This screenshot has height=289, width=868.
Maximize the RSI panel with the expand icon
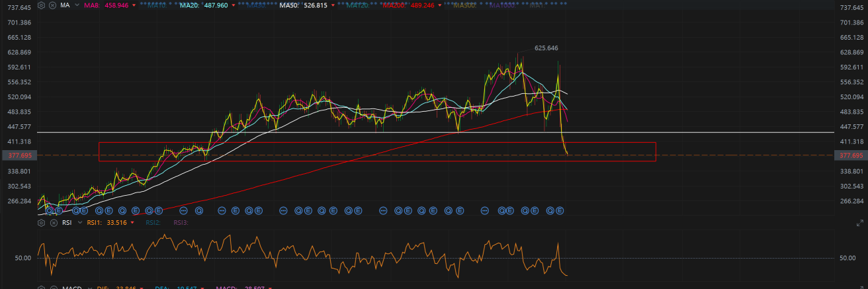[860, 223]
